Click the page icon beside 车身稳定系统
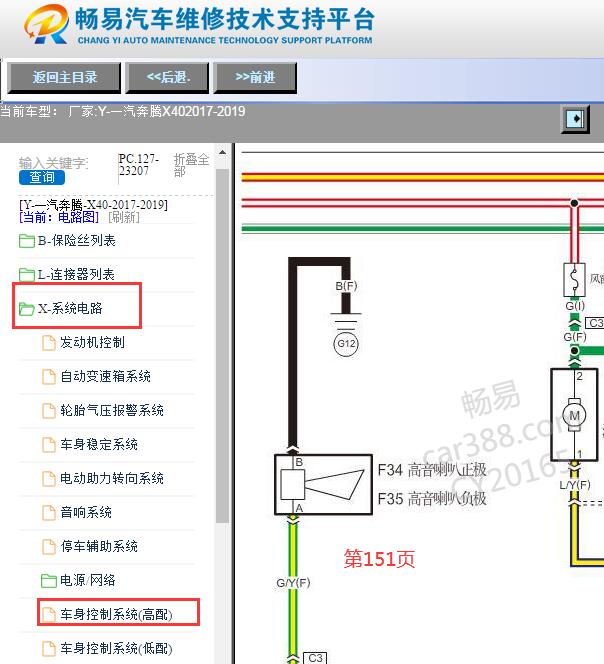 click(x=49, y=445)
